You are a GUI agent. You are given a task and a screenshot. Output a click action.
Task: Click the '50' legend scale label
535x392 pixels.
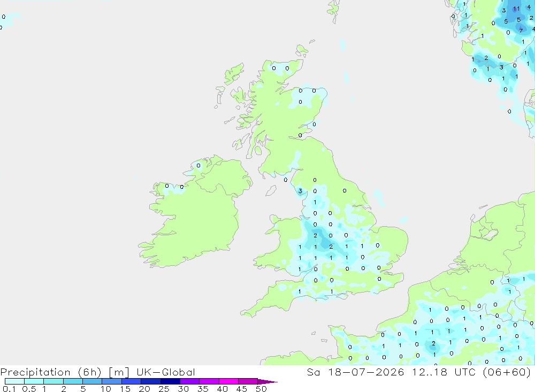coord(262,389)
